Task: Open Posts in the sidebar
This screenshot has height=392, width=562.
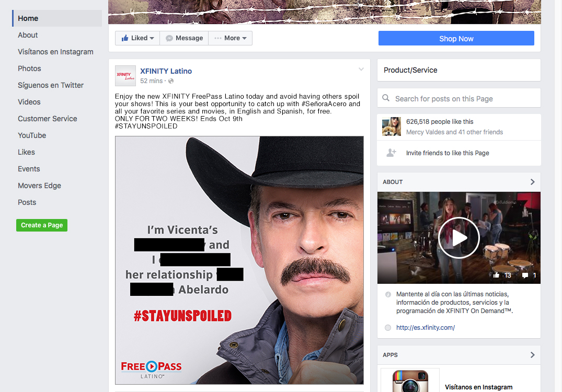Action: (x=27, y=202)
